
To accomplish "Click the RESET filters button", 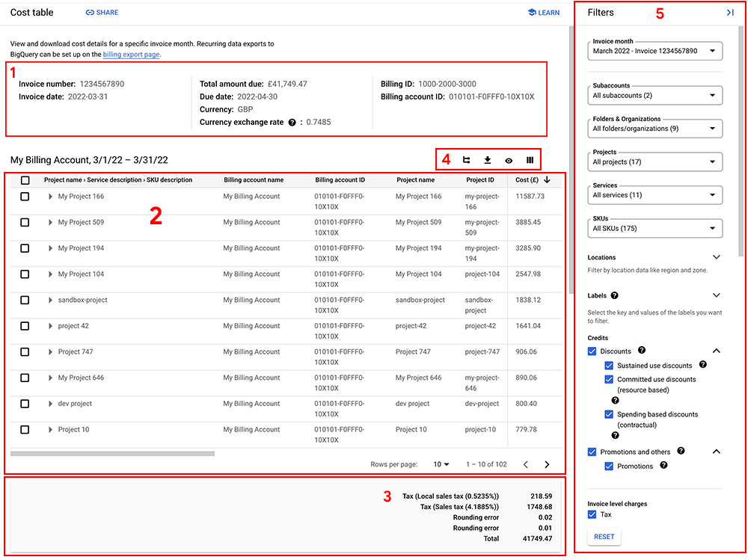I will [604, 537].
